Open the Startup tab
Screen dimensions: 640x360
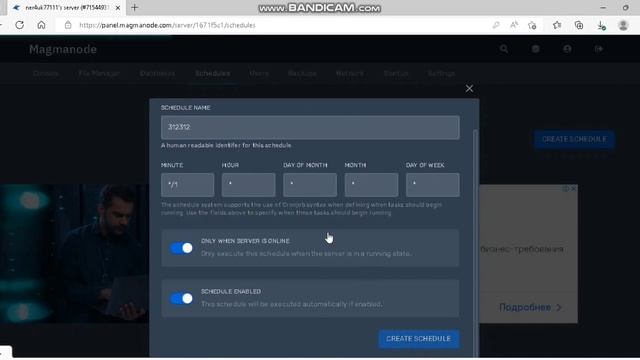(396, 74)
